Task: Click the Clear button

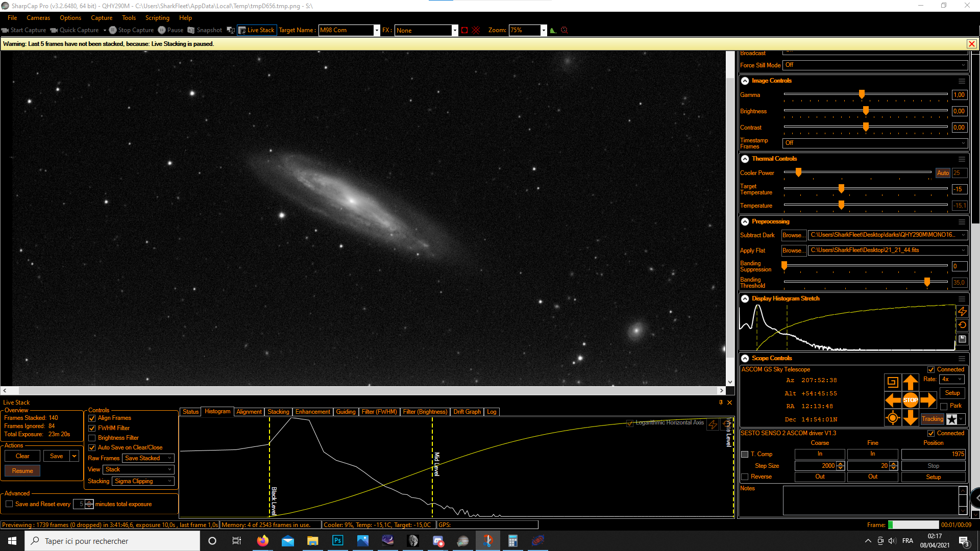Action: (x=22, y=456)
